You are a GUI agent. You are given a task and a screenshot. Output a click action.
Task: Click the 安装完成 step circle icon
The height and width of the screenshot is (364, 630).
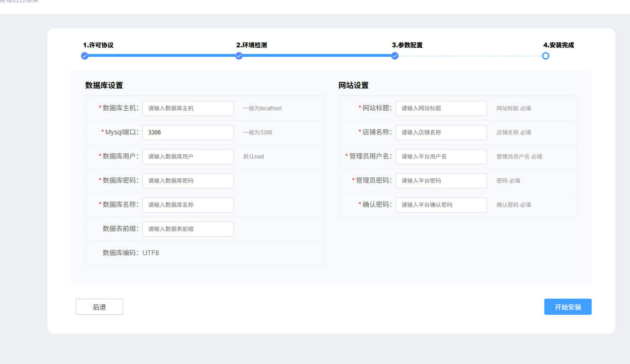pyautogui.click(x=546, y=56)
